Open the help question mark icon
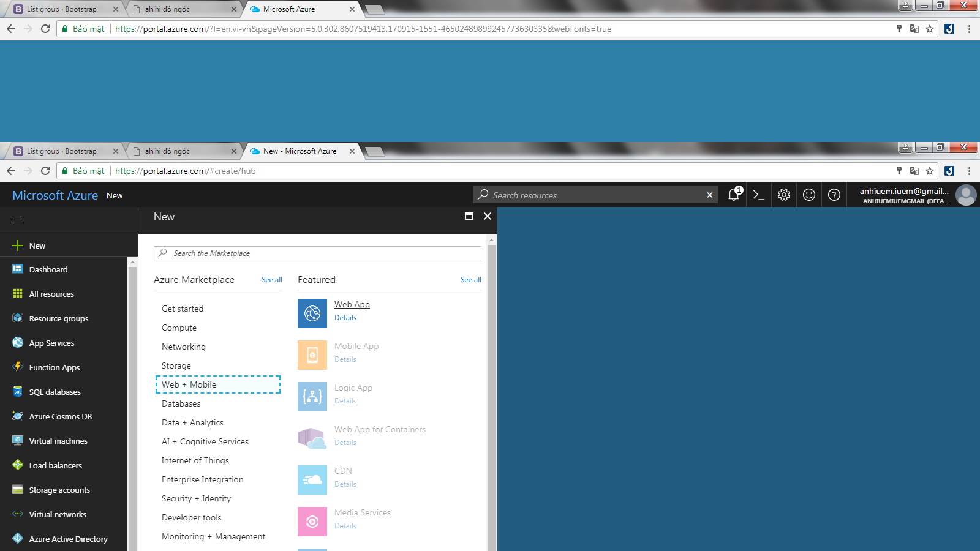Viewport: 980px width, 551px height. [x=834, y=195]
